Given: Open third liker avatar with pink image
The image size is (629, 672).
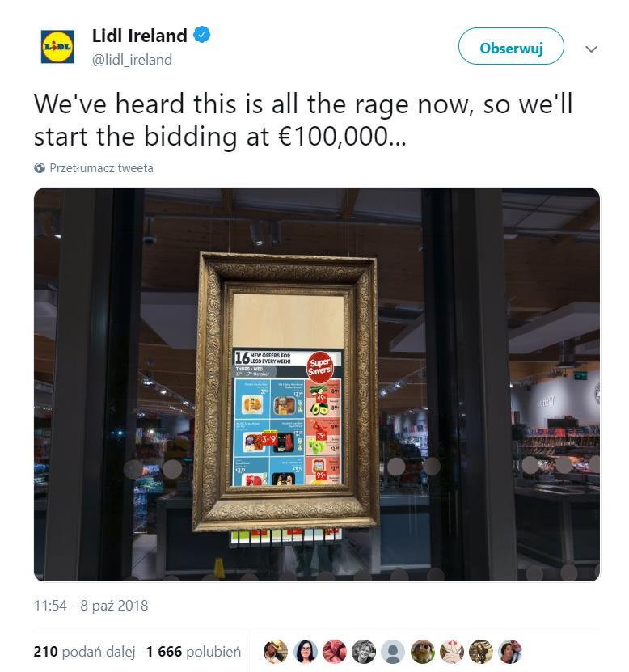Looking at the screenshot, I should click(334, 652).
